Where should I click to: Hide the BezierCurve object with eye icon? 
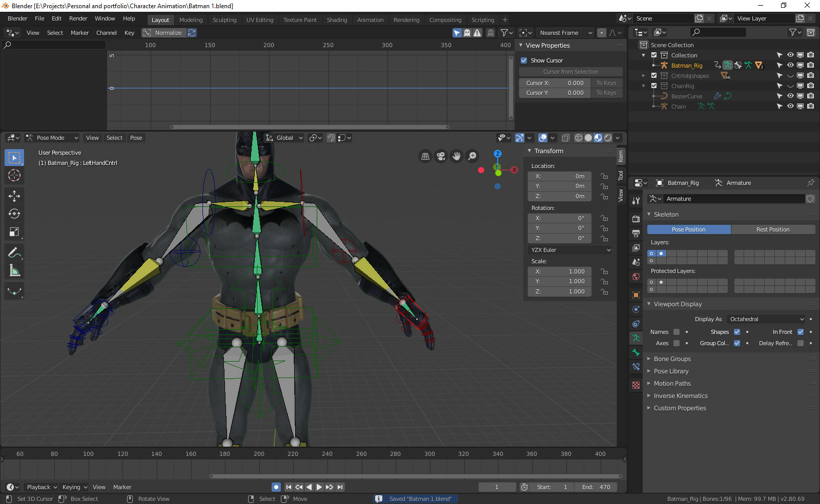point(790,96)
